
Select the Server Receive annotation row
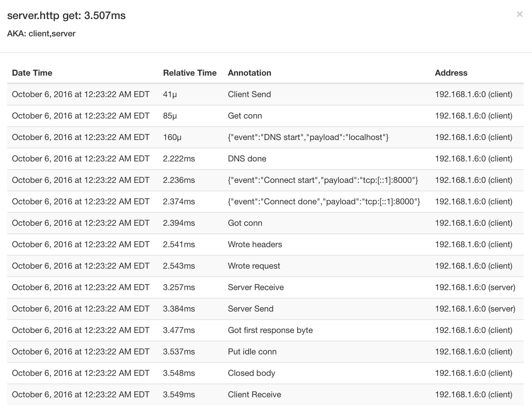(256, 287)
